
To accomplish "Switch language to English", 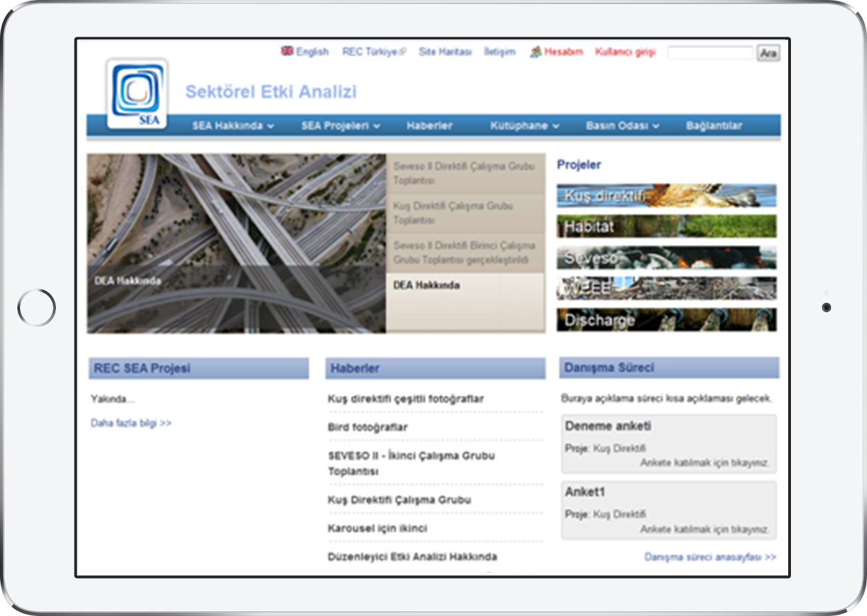I will point(312,52).
